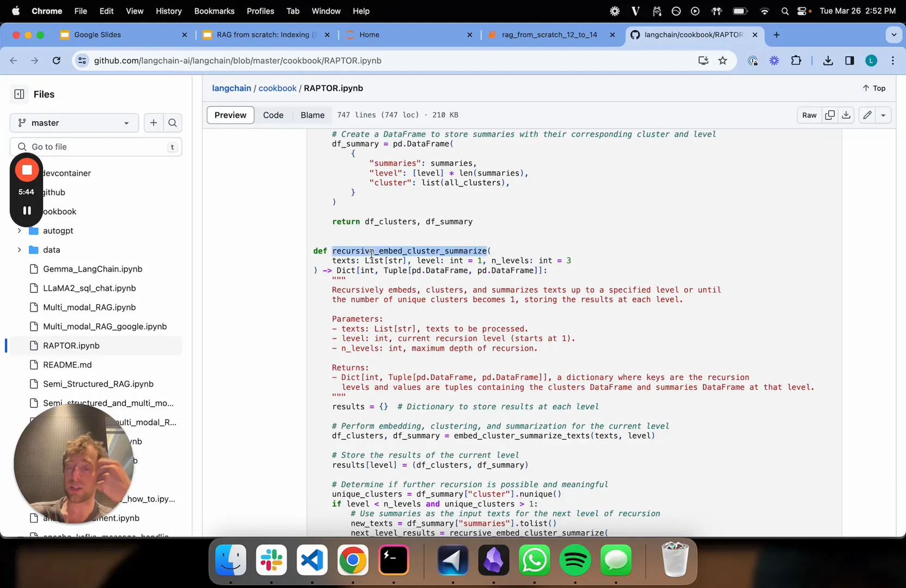The width and height of the screenshot is (906, 588).
Task: Open more edit options caret
Action: (x=883, y=115)
